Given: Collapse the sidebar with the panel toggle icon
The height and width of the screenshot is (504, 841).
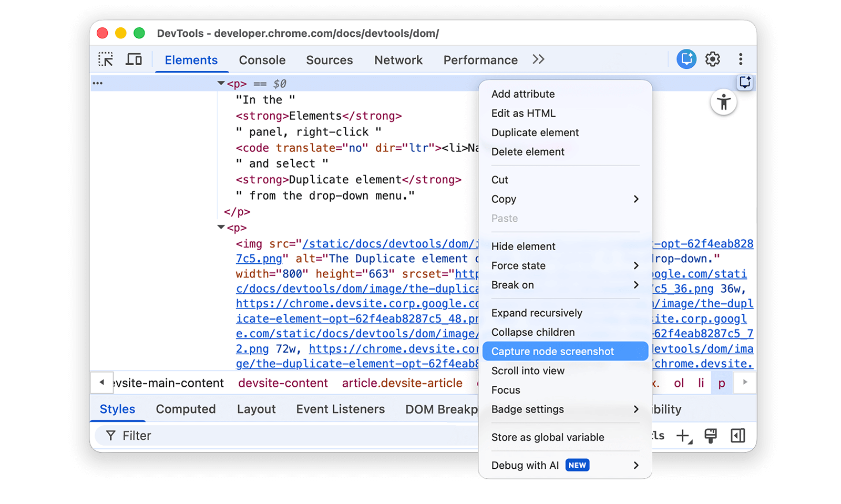Looking at the screenshot, I should [x=738, y=435].
